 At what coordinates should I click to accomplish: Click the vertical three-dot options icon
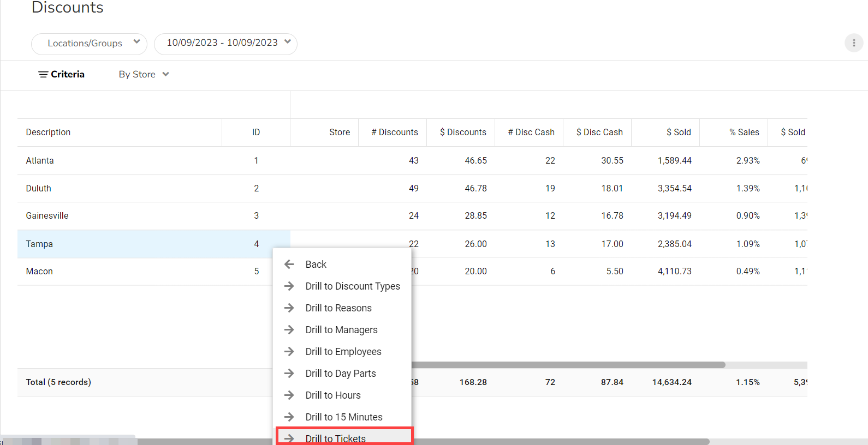854,43
